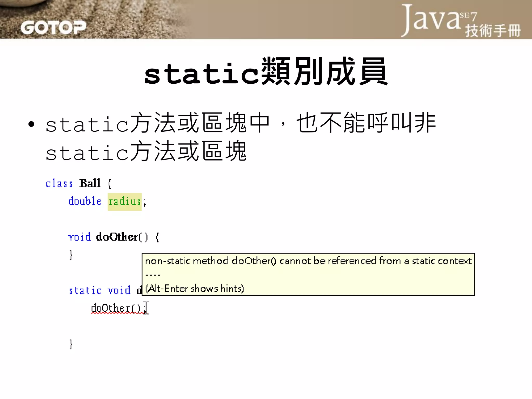Screen dimensions: 532x399
Task: Click the slide title 'static類別成員'
Action: (266, 72)
